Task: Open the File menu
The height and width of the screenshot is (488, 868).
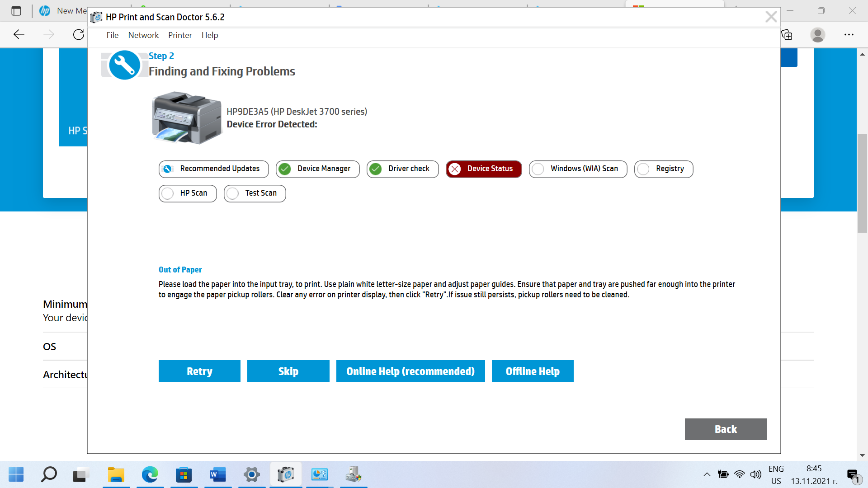Action: pos(112,35)
